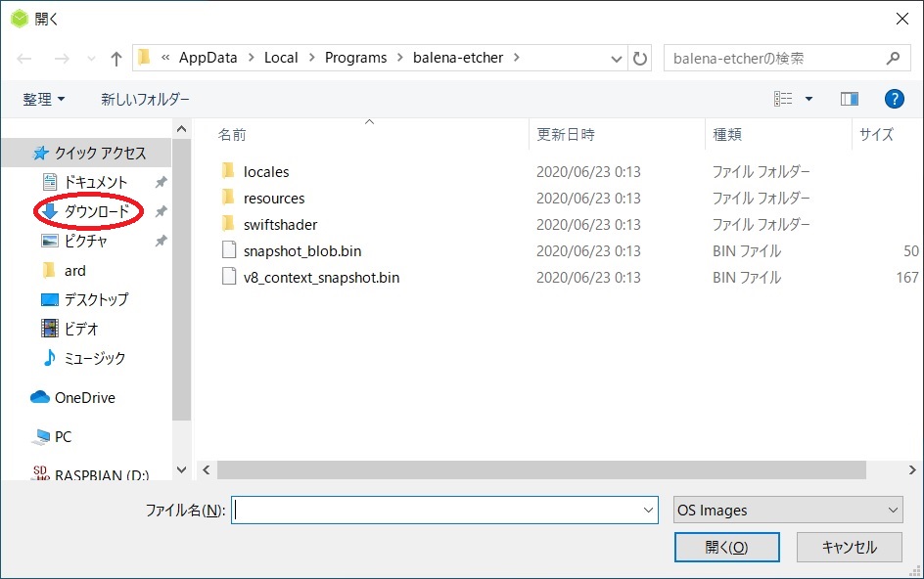The image size is (924, 579).
Task: Expand the file name history dropdown arrow
Action: point(649,510)
